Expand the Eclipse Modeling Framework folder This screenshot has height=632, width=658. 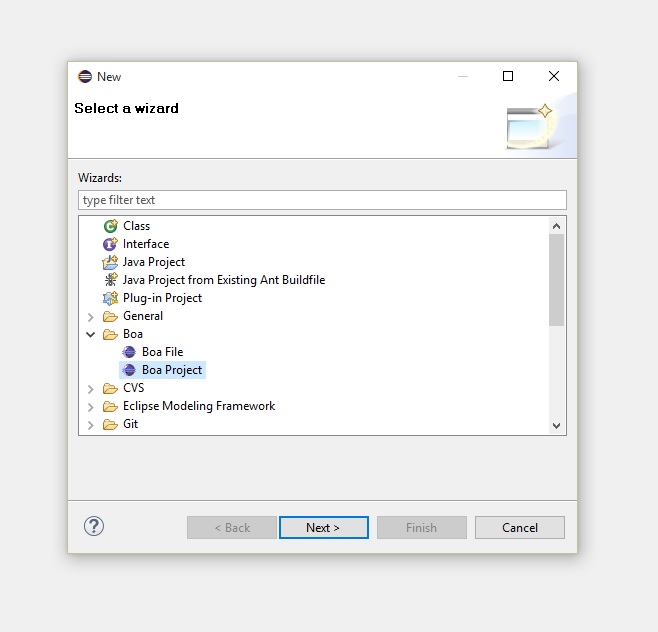click(x=91, y=407)
